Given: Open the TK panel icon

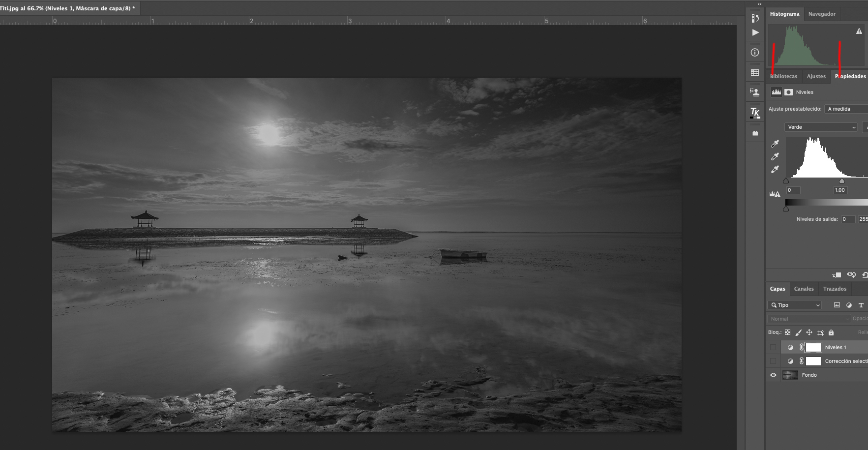Looking at the screenshot, I should pos(755,113).
